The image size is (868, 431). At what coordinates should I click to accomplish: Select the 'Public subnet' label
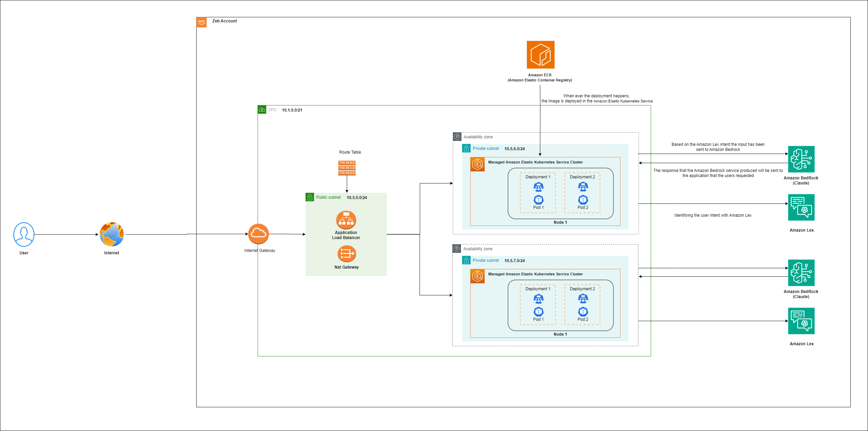click(x=328, y=197)
